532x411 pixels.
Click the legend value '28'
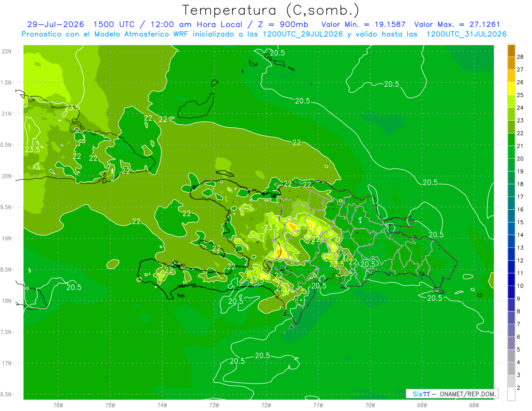point(520,57)
